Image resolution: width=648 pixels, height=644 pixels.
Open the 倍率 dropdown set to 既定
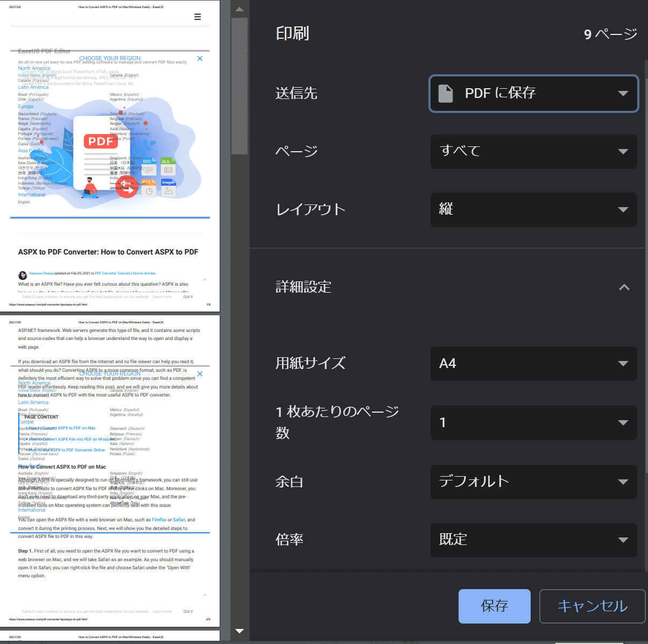[533, 540]
